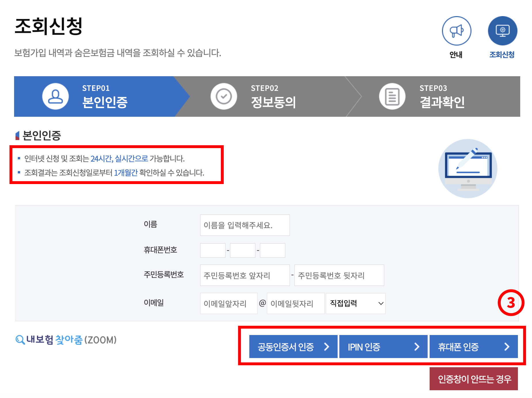Select the 조회신청 monitor icon
Viewport: 532px width, 398px height.
coord(502,31)
